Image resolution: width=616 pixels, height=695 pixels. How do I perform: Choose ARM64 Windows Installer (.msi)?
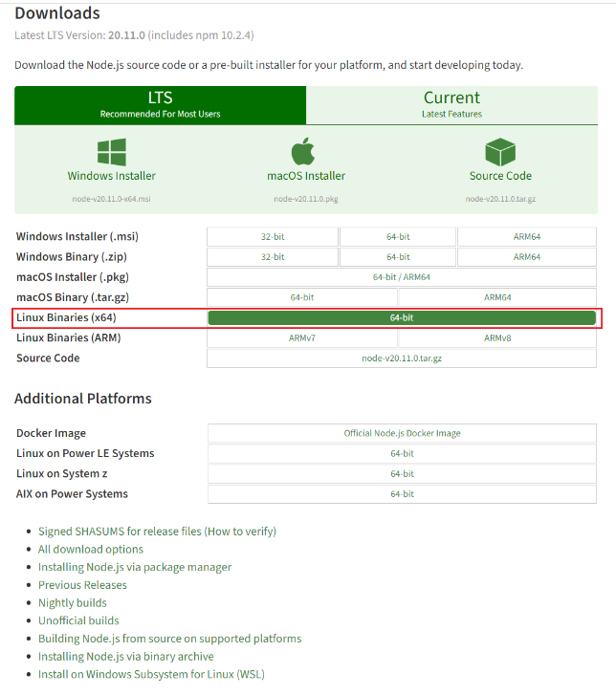point(527,237)
